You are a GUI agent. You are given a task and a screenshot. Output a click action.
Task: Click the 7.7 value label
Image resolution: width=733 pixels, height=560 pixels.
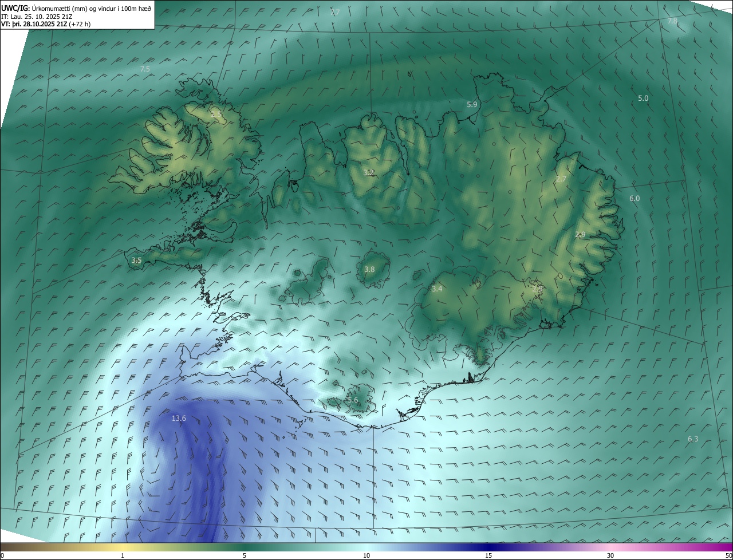[x=335, y=13]
